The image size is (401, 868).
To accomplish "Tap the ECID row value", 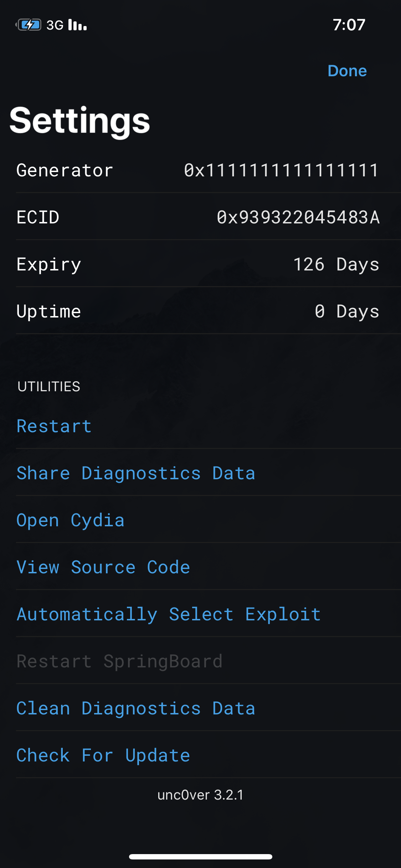I will tap(298, 217).
